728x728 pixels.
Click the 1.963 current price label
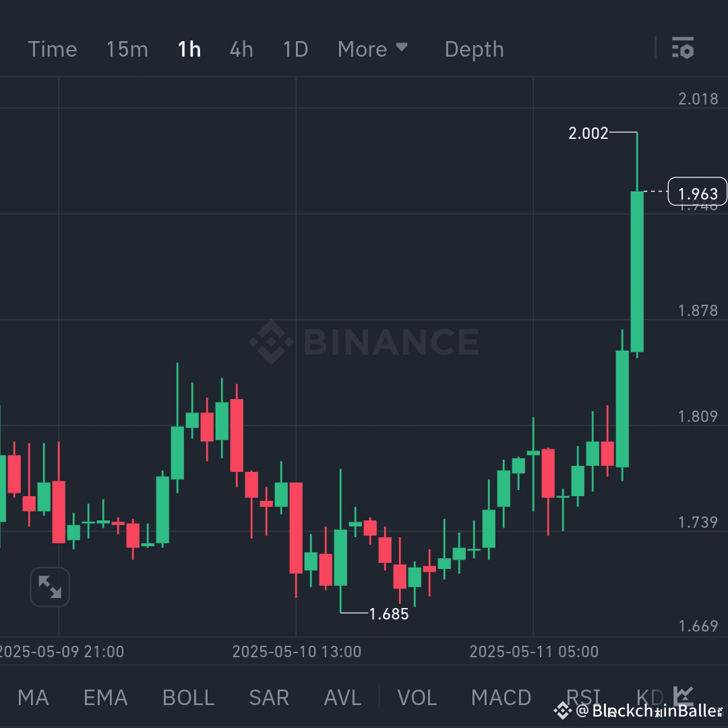pos(698,192)
